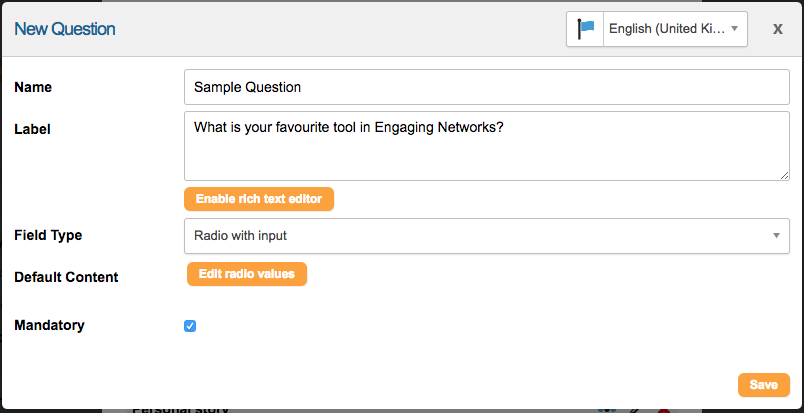Click the Default Content label text

[x=66, y=277]
